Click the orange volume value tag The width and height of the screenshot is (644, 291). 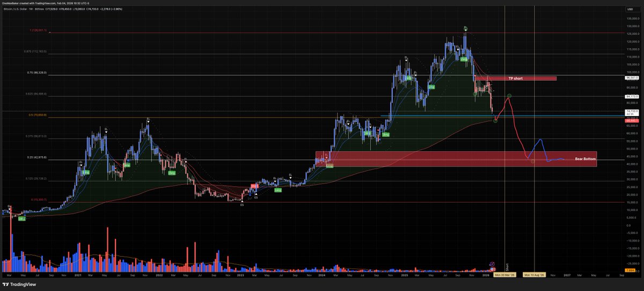631,270
